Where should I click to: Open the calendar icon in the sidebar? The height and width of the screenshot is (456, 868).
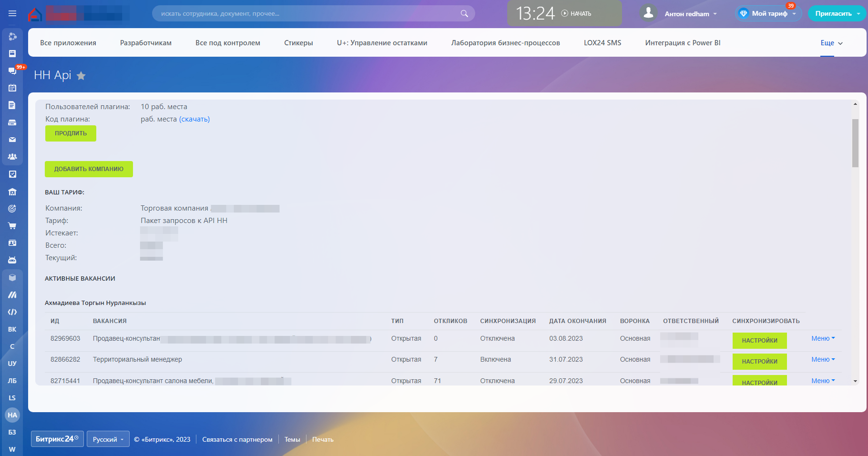click(12, 88)
